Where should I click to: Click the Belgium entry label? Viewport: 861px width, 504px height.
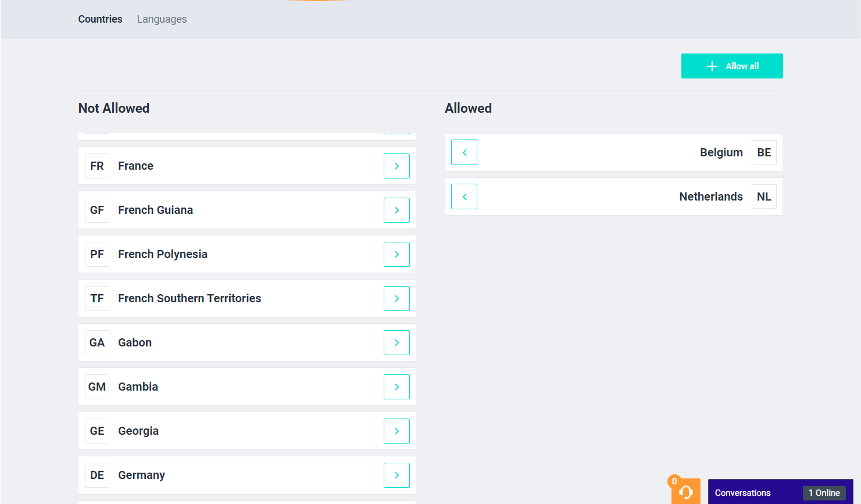[721, 152]
